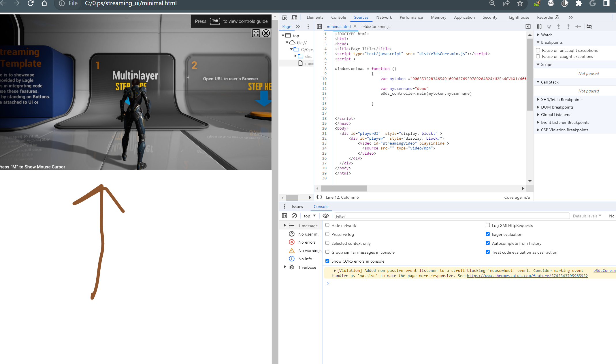This screenshot has height=364, width=616.
Task: Close the minimal.html file tab
Action: (x=355, y=26)
